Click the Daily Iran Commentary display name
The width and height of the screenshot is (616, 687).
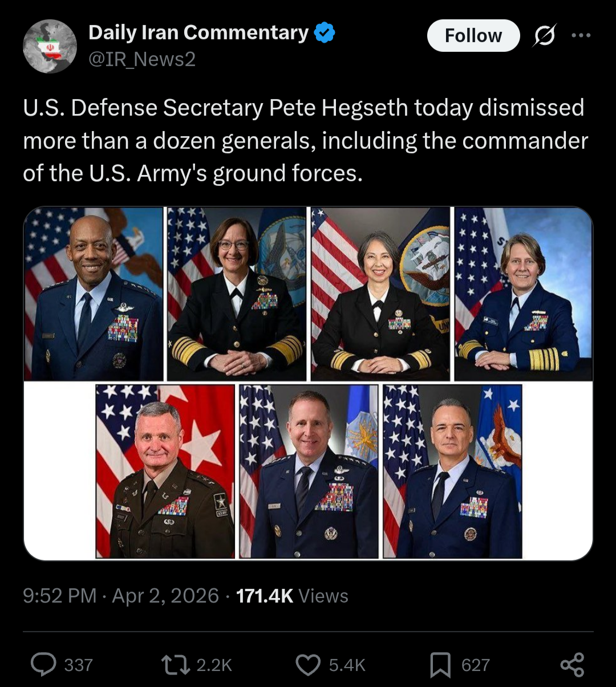(198, 33)
